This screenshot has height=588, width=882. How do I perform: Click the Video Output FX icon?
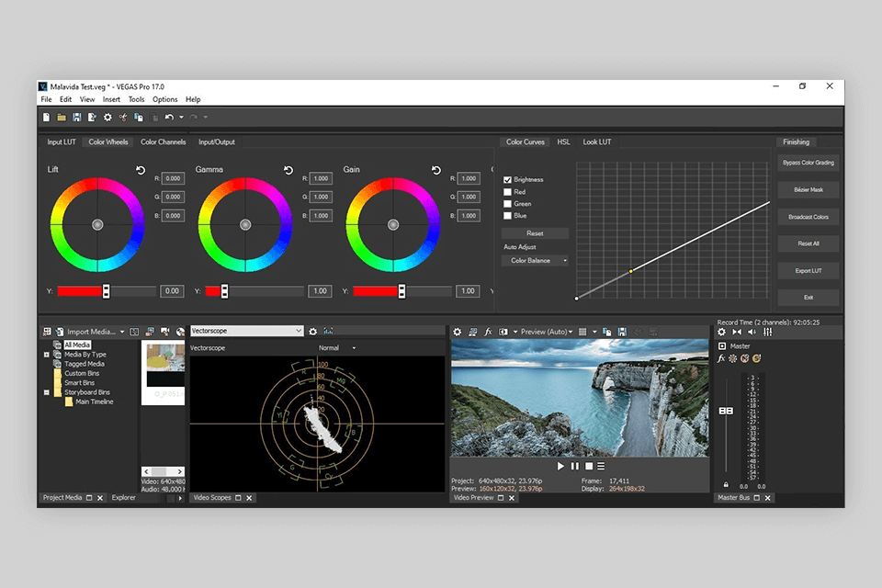coord(488,332)
